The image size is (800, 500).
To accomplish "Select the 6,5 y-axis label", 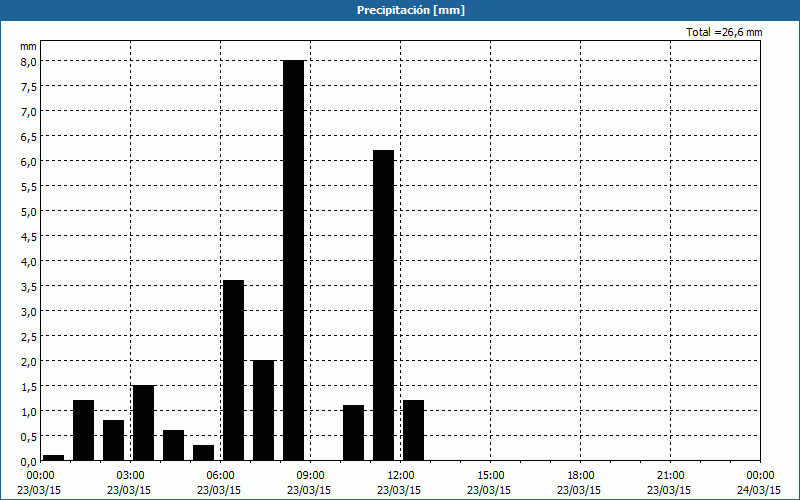I will click(x=28, y=136).
